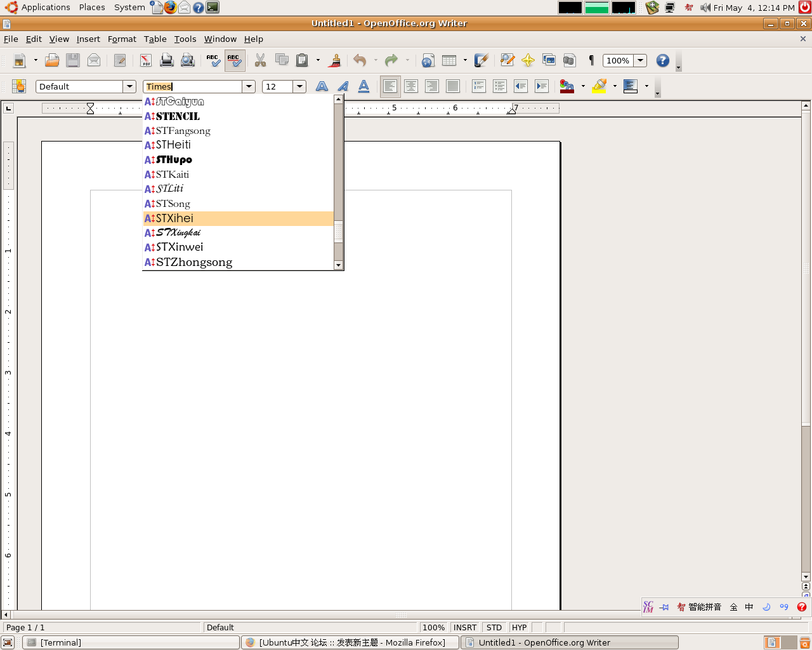This screenshot has width=812, height=650.
Task: Click the Font Name input field
Action: (x=193, y=86)
